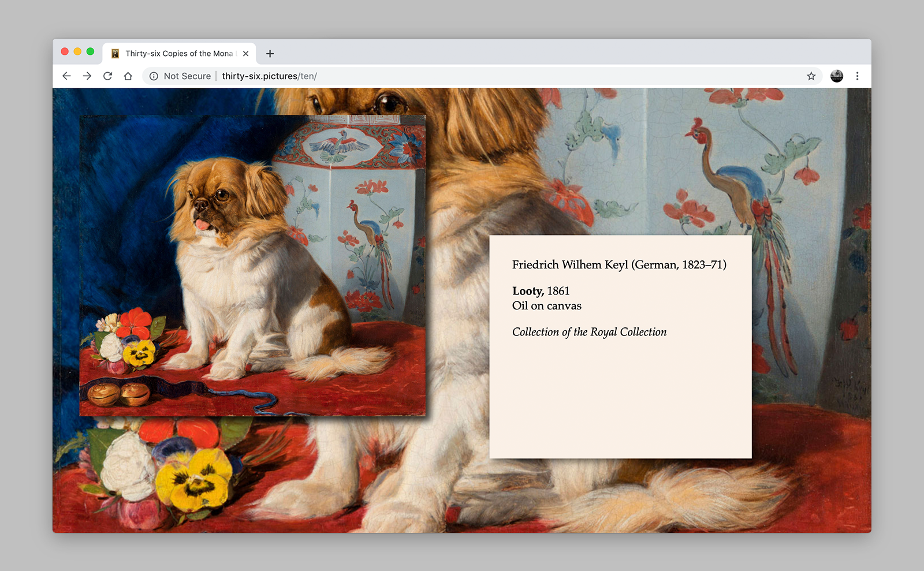Screen dimensions: 924x571
Task: Click the thirty-six.pictures/ten/ address field
Action: point(404,76)
